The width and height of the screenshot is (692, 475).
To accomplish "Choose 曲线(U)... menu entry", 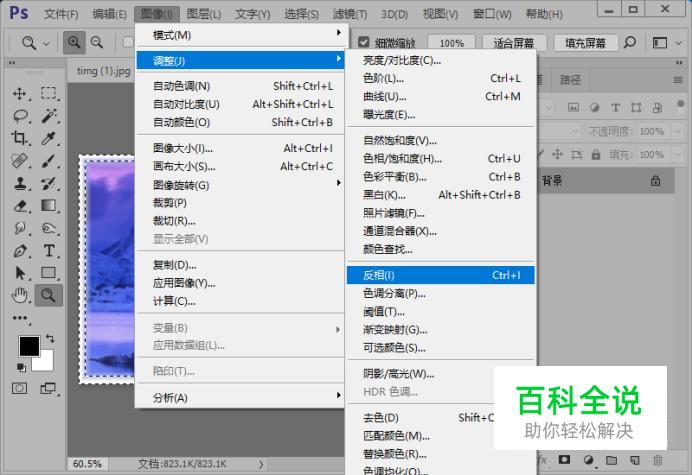I will 440,96.
